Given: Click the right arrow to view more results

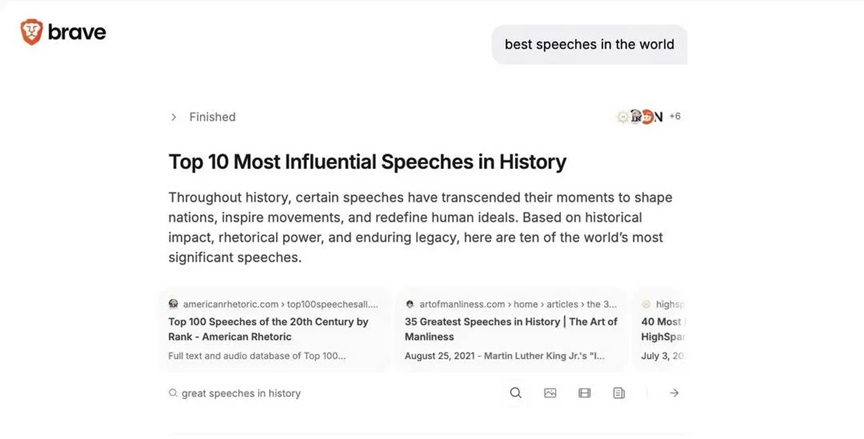Looking at the screenshot, I should coord(674,393).
